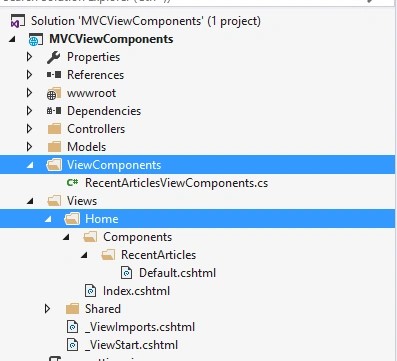Click the MVCViewComponents web project icon
Screen dimensions: 397x361
(x=36, y=39)
